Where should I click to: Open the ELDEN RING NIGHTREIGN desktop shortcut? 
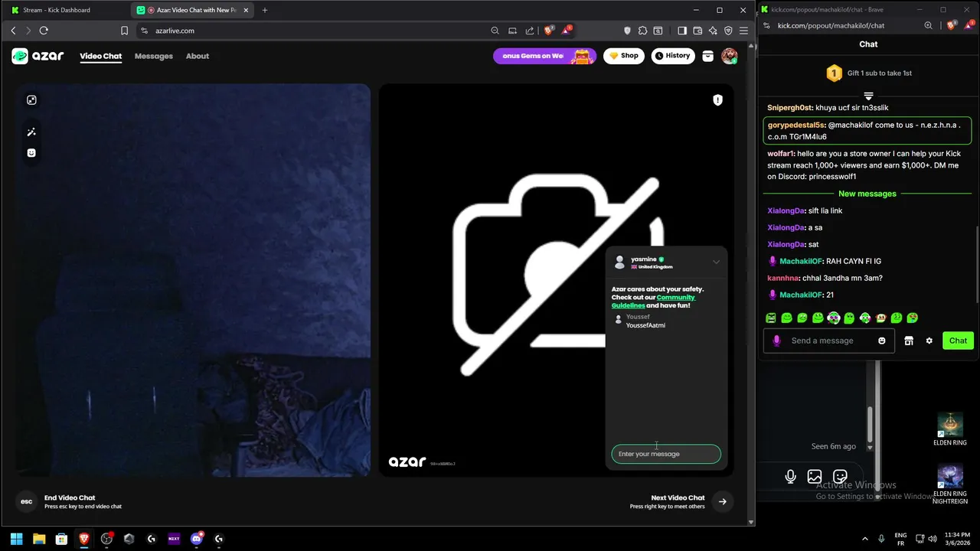pyautogui.click(x=950, y=485)
